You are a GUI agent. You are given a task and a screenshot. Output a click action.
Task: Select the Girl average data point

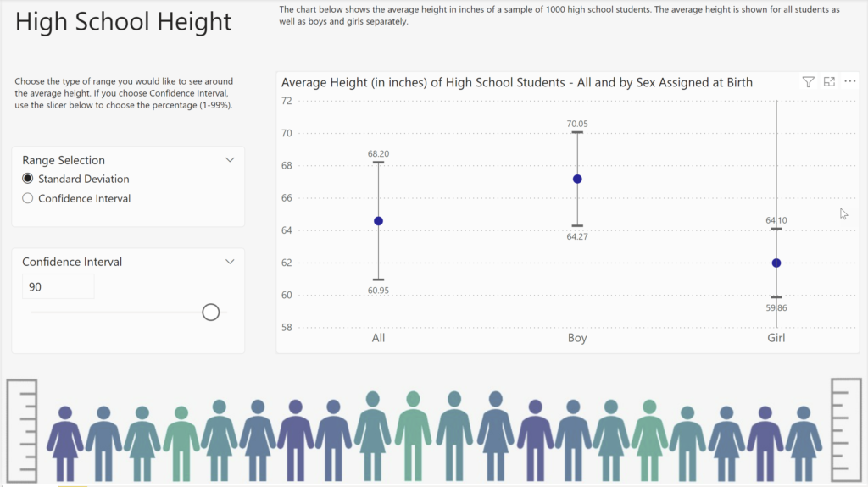point(776,263)
